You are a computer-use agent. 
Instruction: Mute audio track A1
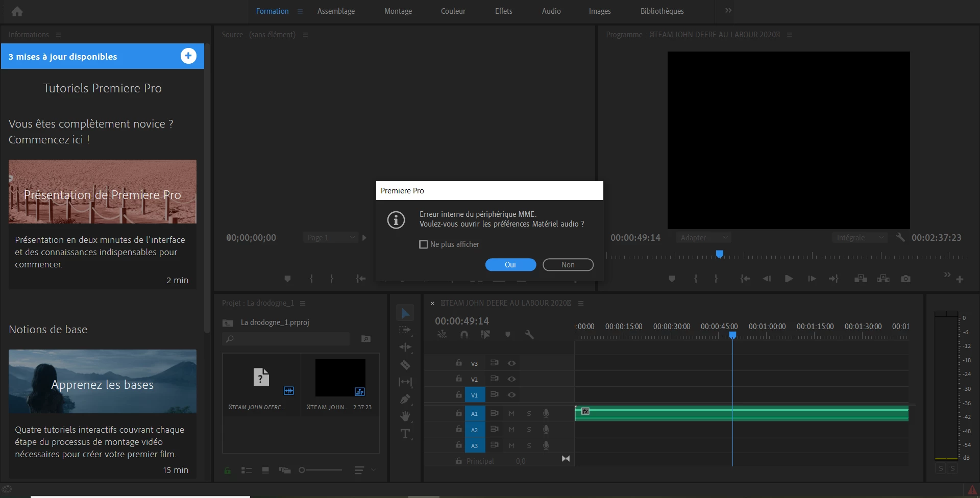tap(511, 413)
